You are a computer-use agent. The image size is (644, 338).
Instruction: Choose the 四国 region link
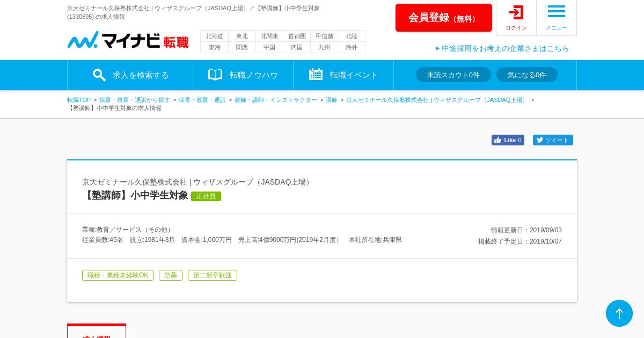tap(297, 47)
